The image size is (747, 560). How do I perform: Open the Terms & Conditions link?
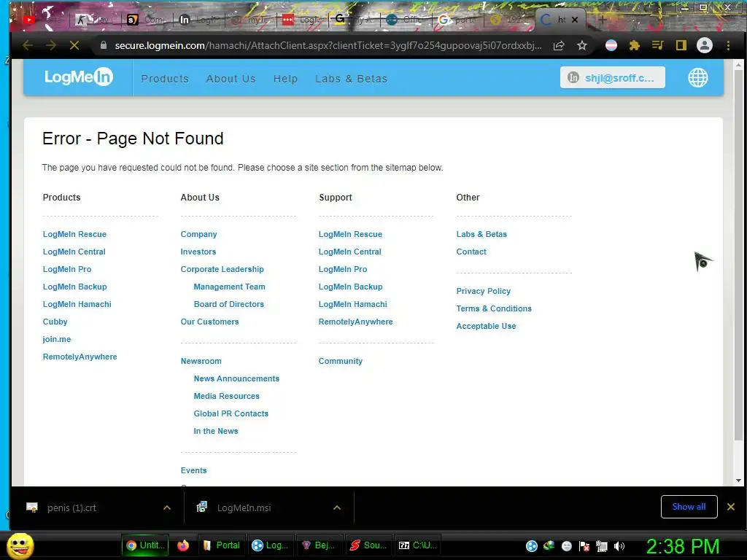click(494, 308)
